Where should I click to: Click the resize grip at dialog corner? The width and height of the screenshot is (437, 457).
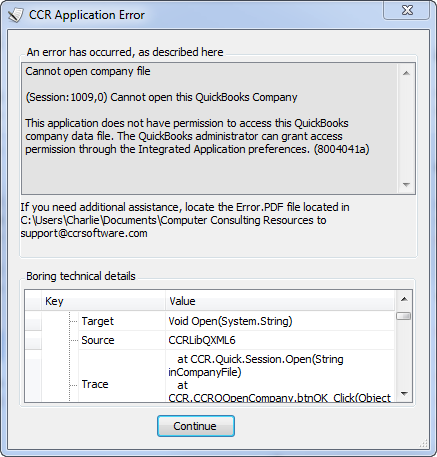pyautogui.click(x=424, y=443)
